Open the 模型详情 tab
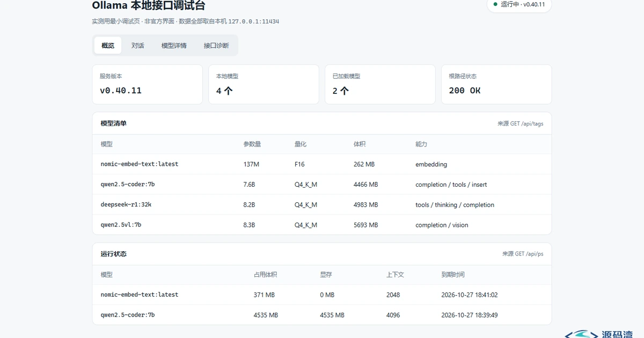644x338 pixels. (x=174, y=46)
